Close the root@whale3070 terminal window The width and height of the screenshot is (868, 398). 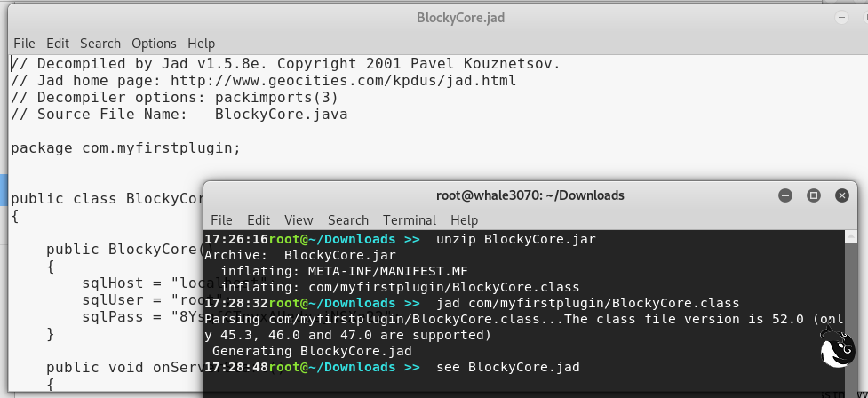(x=840, y=195)
